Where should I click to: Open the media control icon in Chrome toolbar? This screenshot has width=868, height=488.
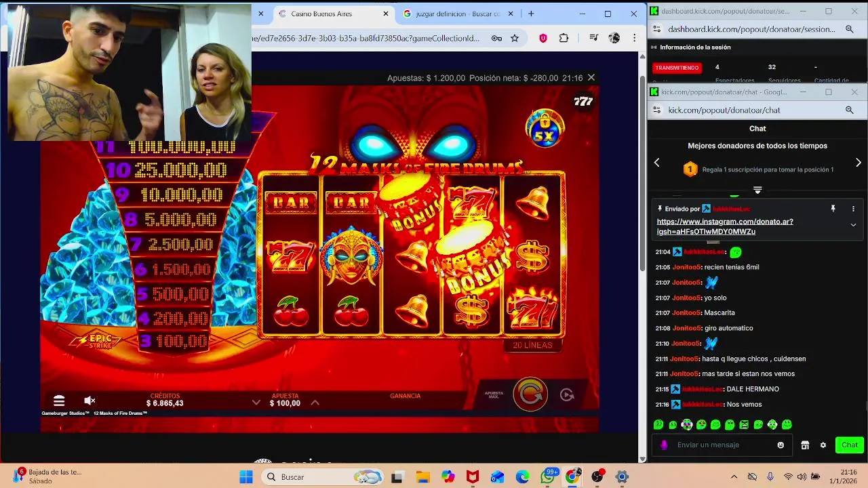click(x=594, y=38)
